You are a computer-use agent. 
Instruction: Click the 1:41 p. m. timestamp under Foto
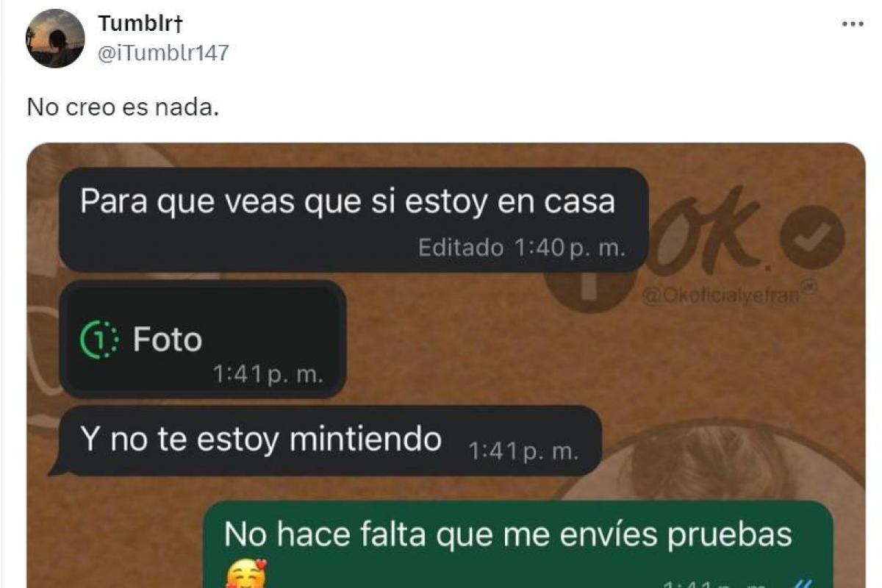(268, 375)
